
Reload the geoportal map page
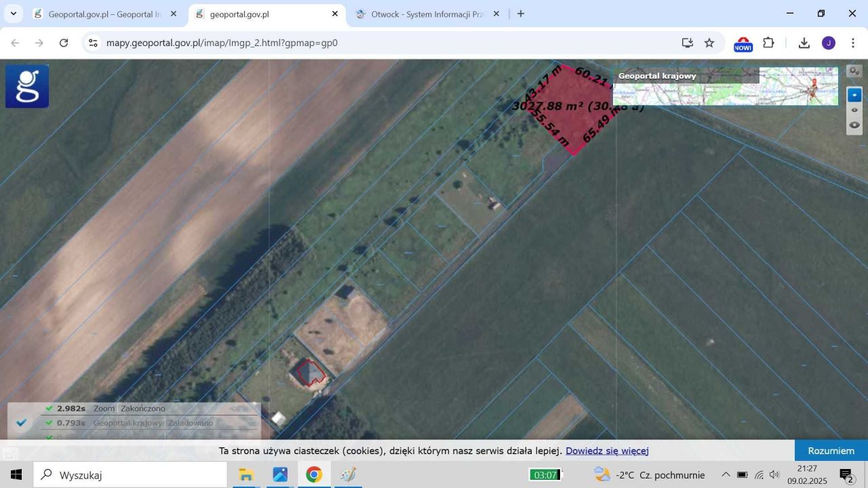[x=64, y=43]
